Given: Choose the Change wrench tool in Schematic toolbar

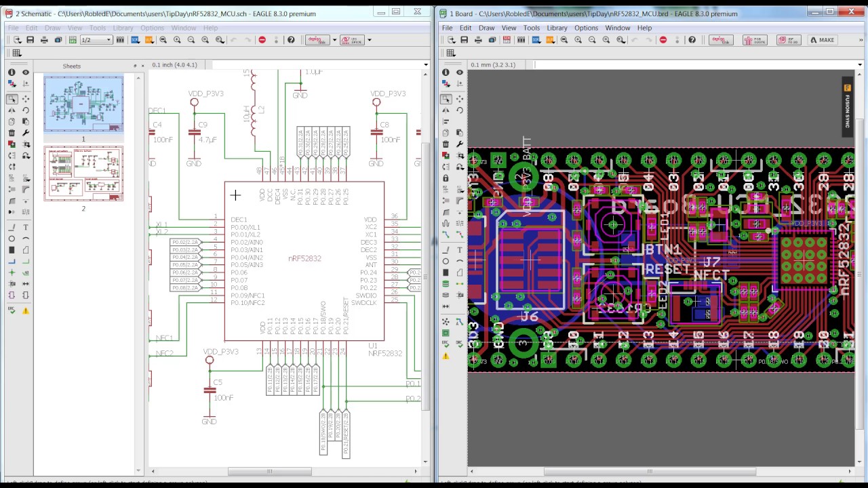Looking at the screenshot, I should [26, 134].
